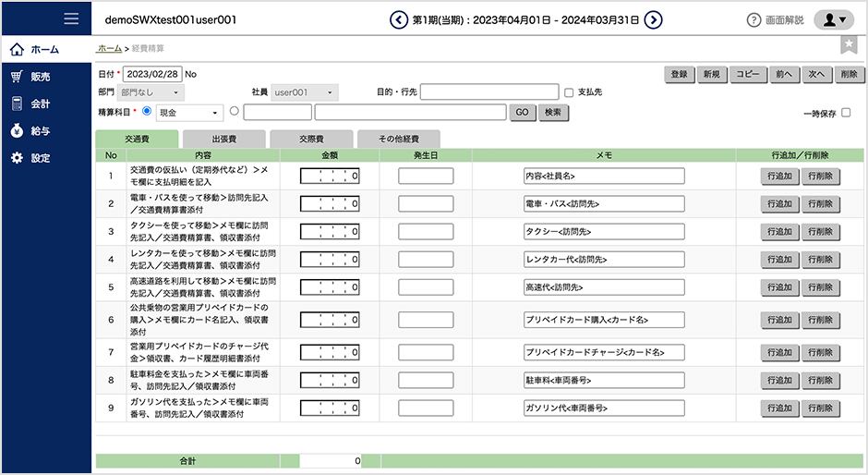868x475 pixels.
Task: Open the 現金 精算科目 dropdown
Action: tap(190, 113)
